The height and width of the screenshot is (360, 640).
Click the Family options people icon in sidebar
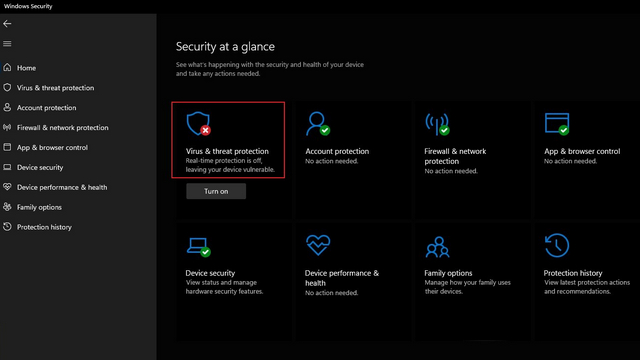tap(7, 207)
